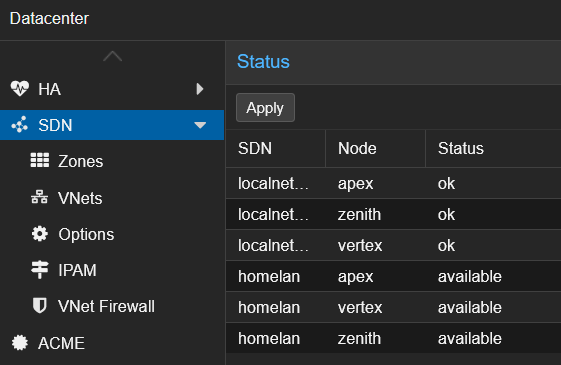
Task: Click the 'ok' status of localnet on vertex
Action: [446, 245]
